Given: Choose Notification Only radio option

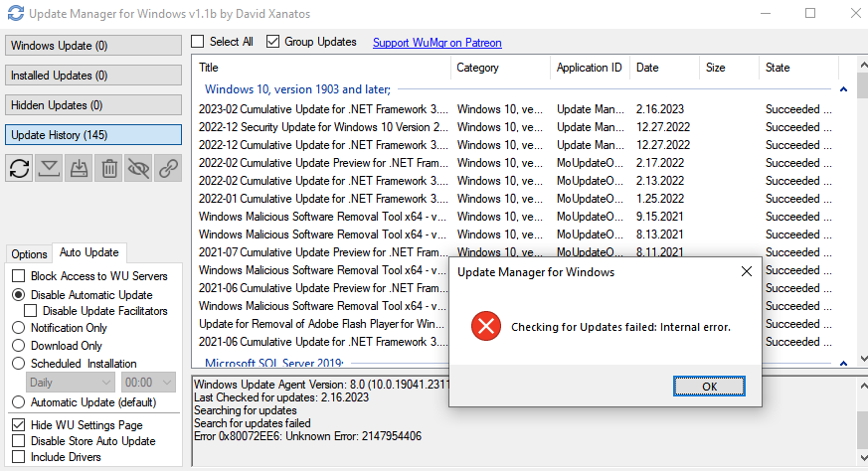Looking at the screenshot, I should (x=18, y=328).
